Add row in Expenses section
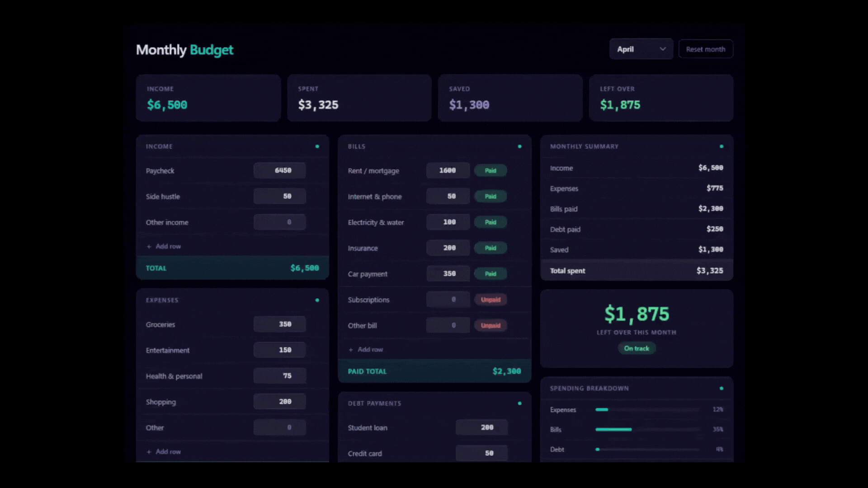The height and width of the screenshot is (488, 868). (164, 451)
